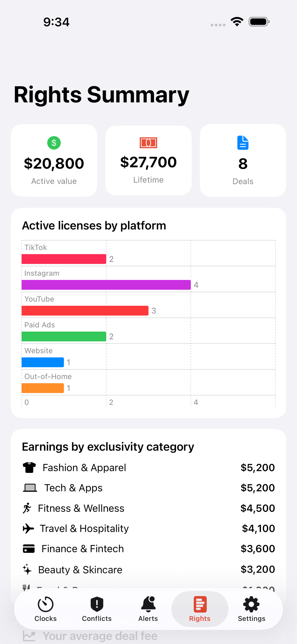Select the Paid Ads green bar
This screenshot has width=297, height=644.
tap(64, 336)
